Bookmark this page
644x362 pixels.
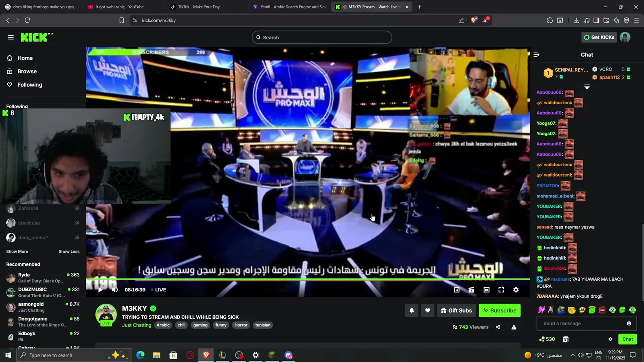[x=121, y=20]
